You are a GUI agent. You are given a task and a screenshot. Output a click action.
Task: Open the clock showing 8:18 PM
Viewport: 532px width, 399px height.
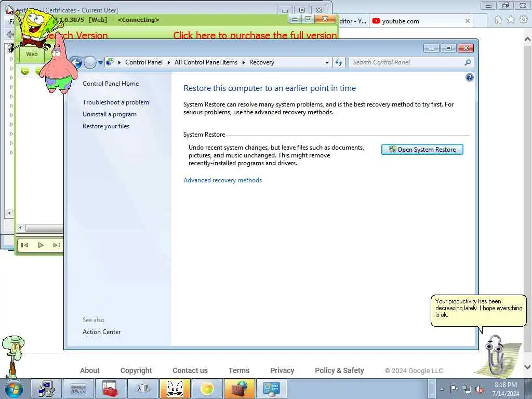pos(506,389)
